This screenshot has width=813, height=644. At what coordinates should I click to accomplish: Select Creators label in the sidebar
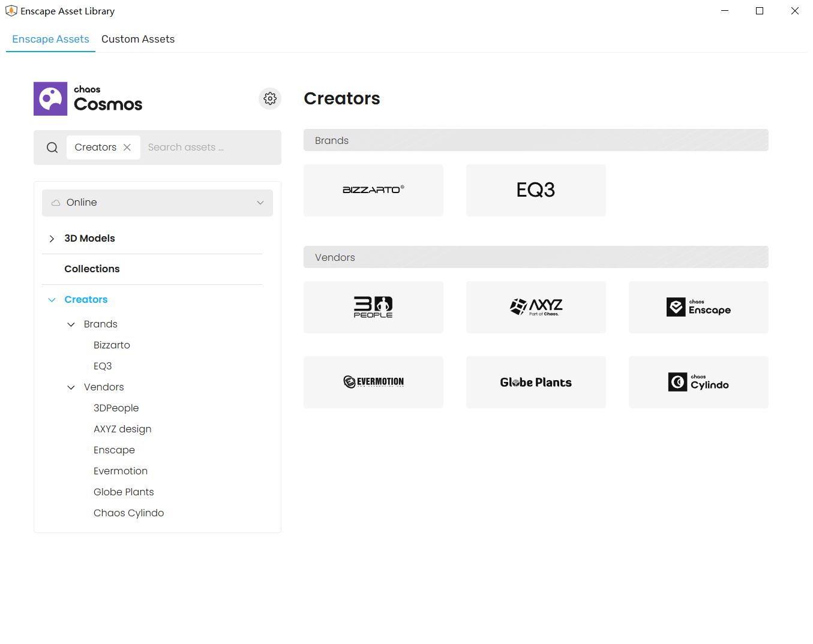point(86,299)
